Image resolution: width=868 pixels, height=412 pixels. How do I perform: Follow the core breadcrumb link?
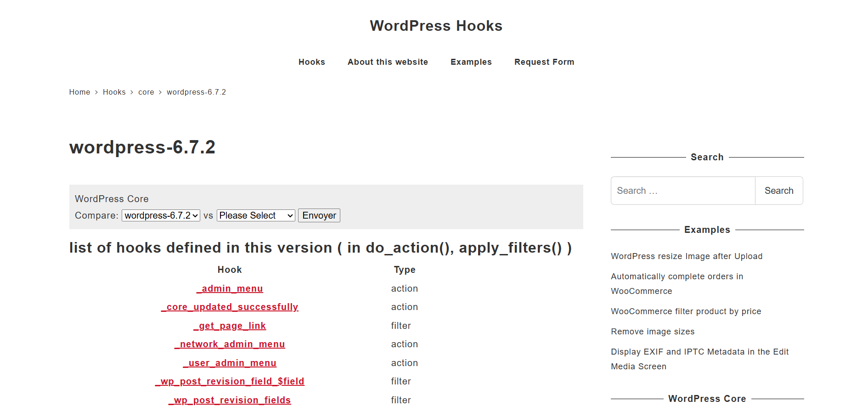point(146,92)
